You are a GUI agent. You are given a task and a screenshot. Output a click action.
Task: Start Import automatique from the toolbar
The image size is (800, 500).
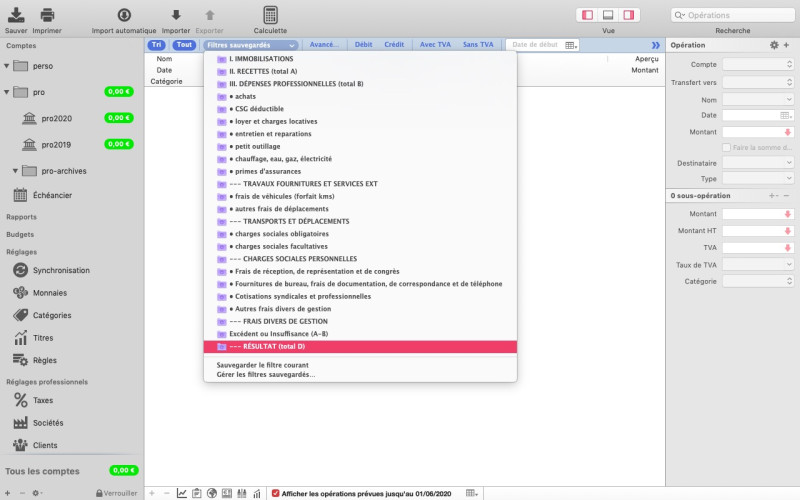[124, 15]
